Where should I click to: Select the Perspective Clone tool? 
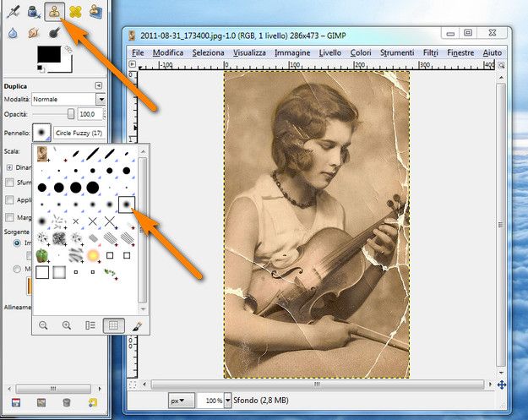pos(95,12)
